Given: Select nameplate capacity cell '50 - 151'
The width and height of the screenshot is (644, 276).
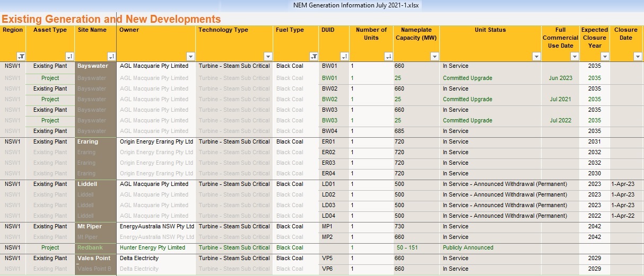Looking at the screenshot, I should (416, 247).
